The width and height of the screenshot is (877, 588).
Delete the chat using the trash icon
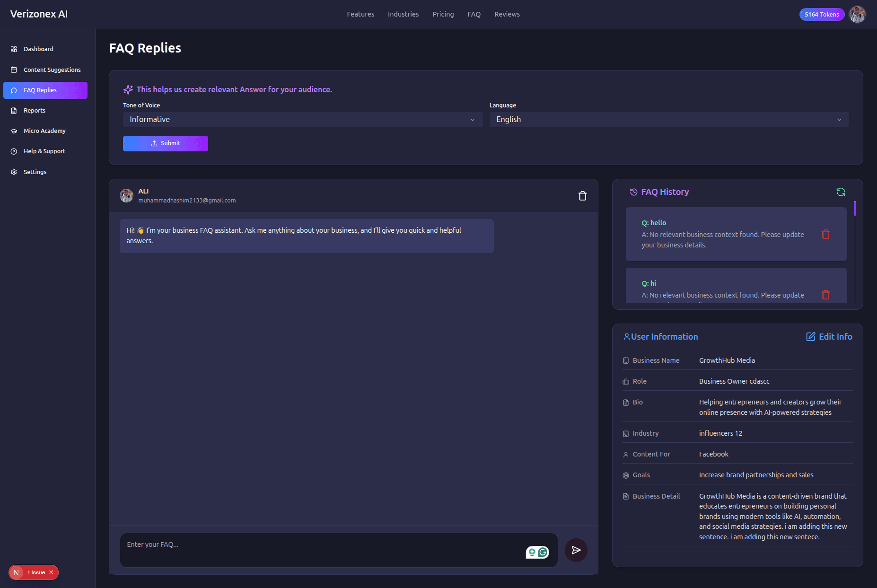click(x=582, y=196)
